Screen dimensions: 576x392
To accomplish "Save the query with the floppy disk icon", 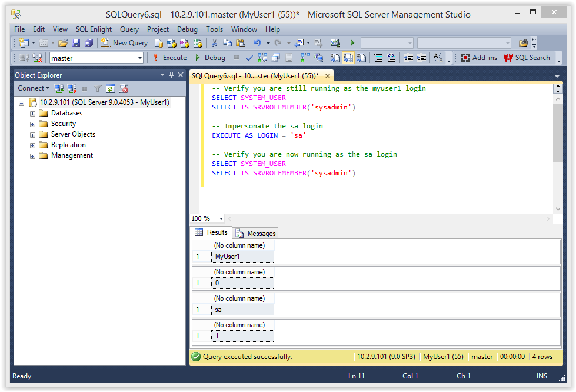I will (x=76, y=43).
